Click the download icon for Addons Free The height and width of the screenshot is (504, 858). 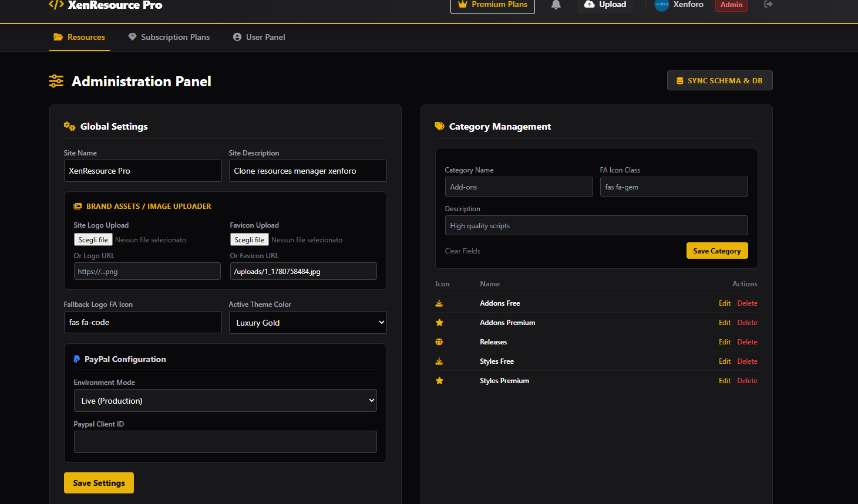[439, 303]
